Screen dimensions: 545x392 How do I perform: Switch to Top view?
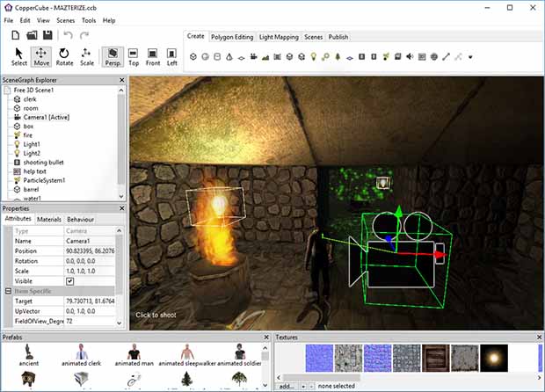tap(133, 57)
